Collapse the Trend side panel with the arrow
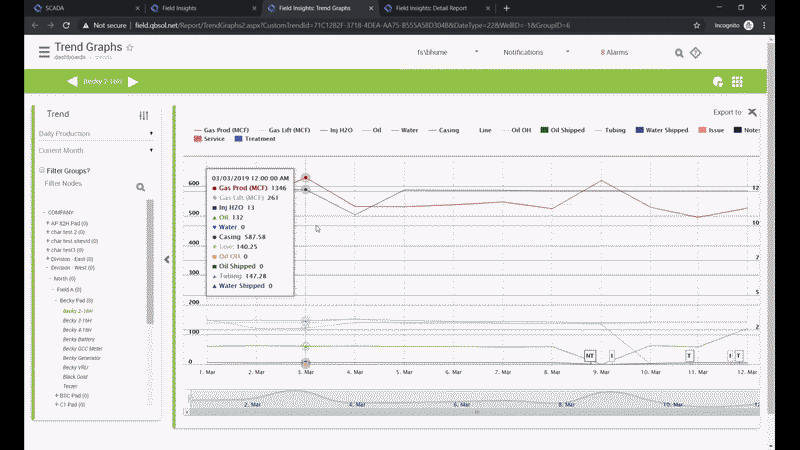 tap(167, 260)
